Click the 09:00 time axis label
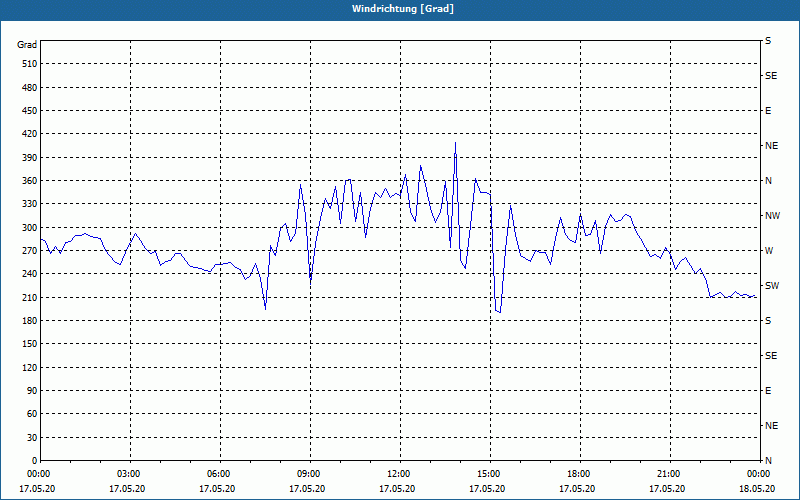The image size is (800, 500). coord(310,474)
